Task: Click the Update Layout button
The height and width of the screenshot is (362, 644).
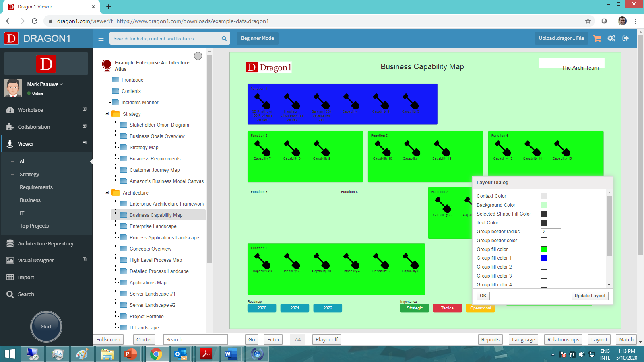Action: (x=590, y=296)
